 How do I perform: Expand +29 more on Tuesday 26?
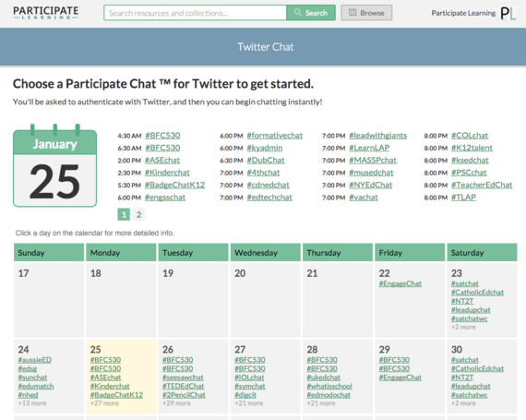pyautogui.click(x=176, y=403)
